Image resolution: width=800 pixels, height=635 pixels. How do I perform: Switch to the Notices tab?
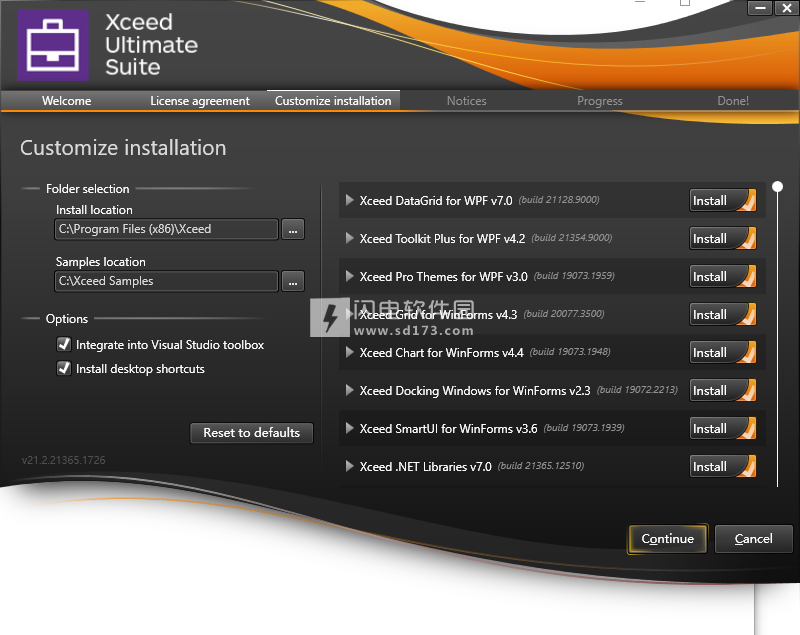(467, 101)
